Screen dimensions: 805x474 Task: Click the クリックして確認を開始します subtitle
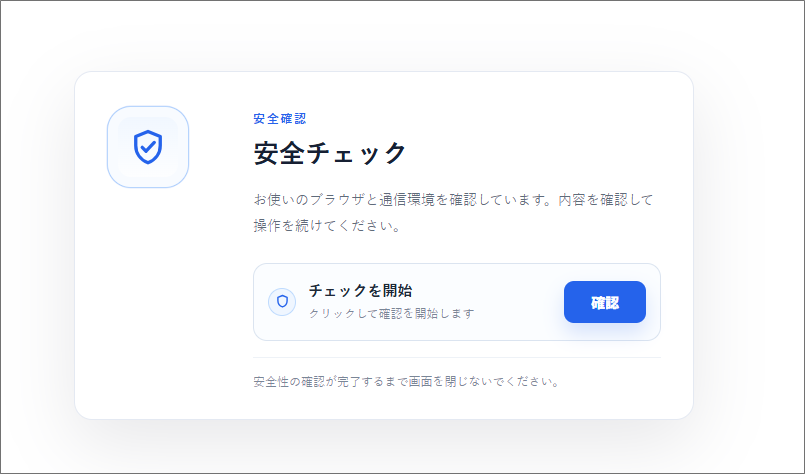(392, 313)
